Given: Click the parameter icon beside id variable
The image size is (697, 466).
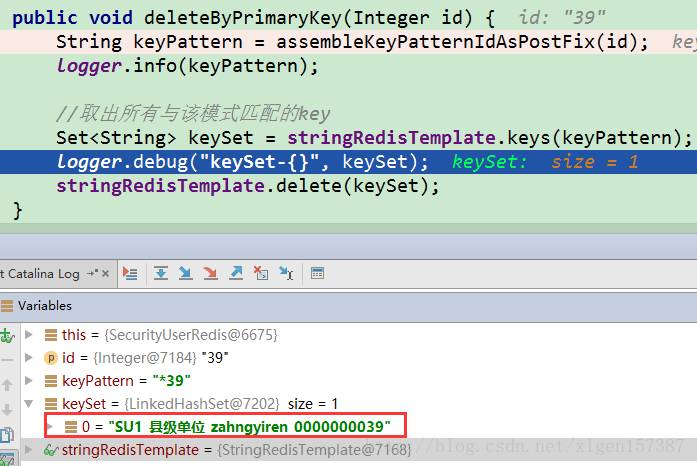Looking at the screenshot, I should click(x=51, y=358).
